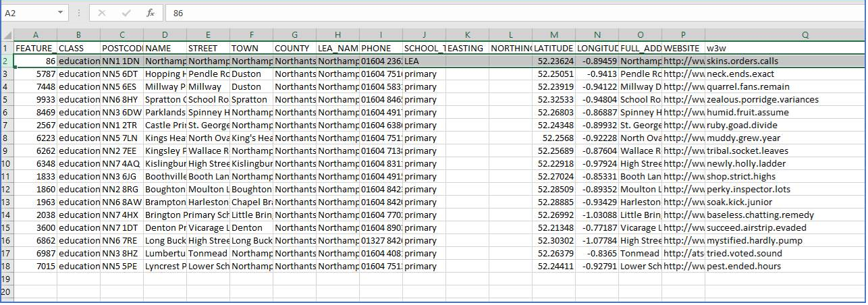
Task: Click the LEA cell in SCHOOL_TYPE column
Action: click(x=425, y=61)
